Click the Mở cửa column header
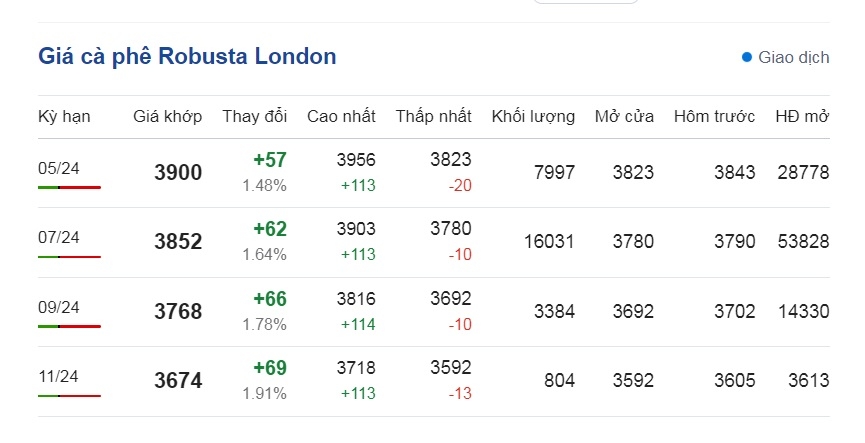865x443 pixels. pyautogui.click(x=624, y=116)
